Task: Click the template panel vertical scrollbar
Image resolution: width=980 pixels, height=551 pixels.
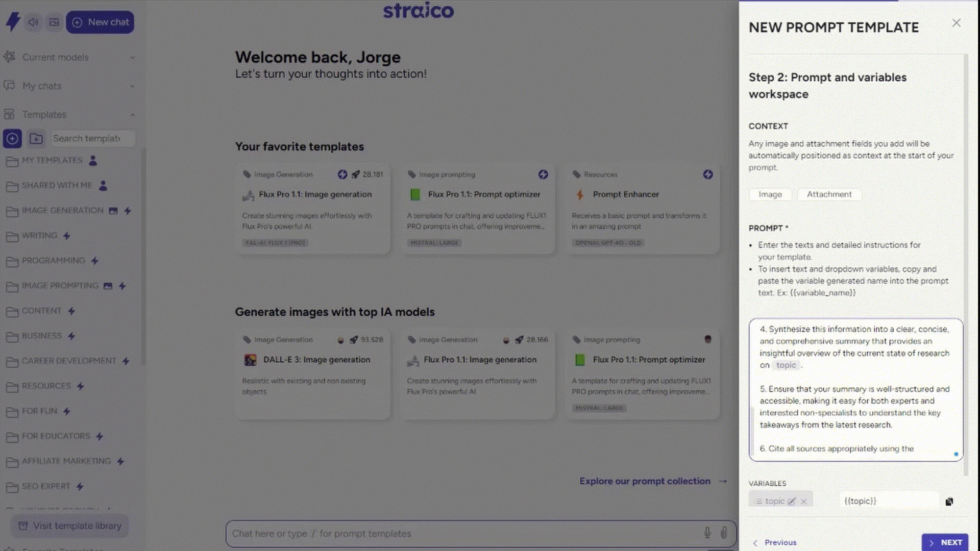Action: point(966,264)
